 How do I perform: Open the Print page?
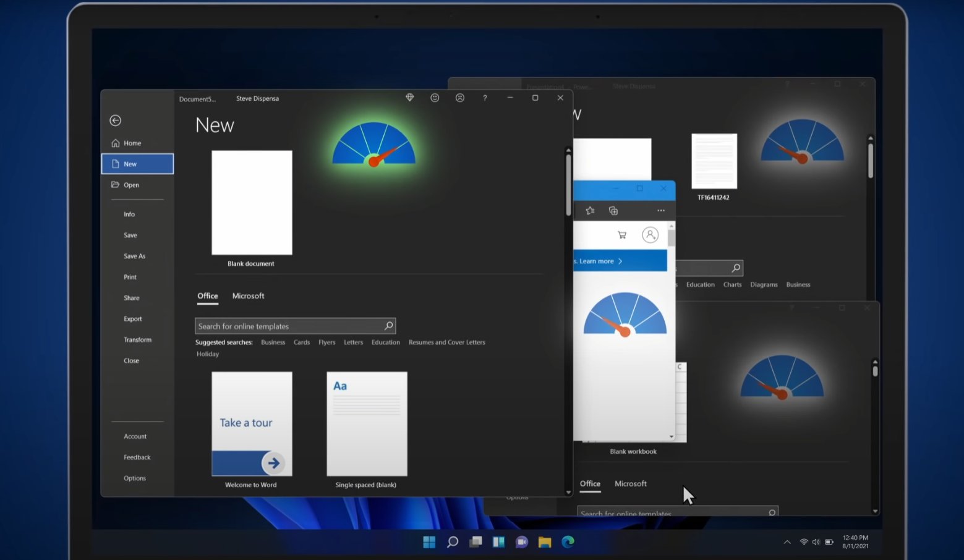pyautogui.click(x=130, y=278)
